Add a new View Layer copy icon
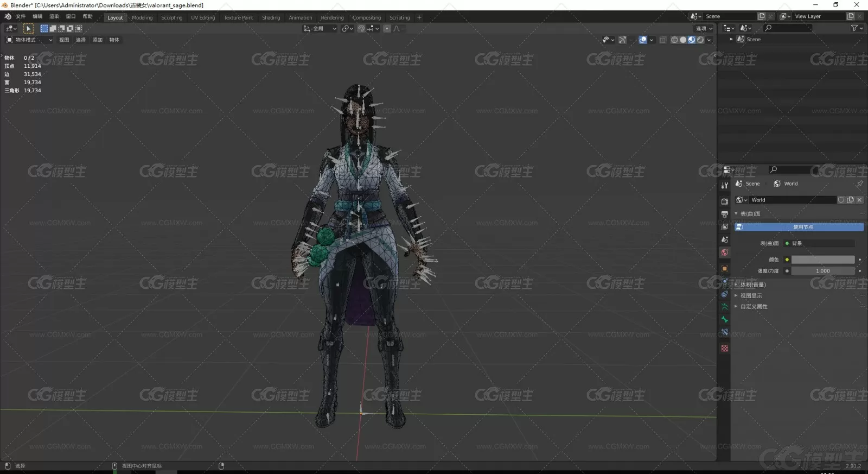Viewport: 868px width, 474px height. coord(851,16)
